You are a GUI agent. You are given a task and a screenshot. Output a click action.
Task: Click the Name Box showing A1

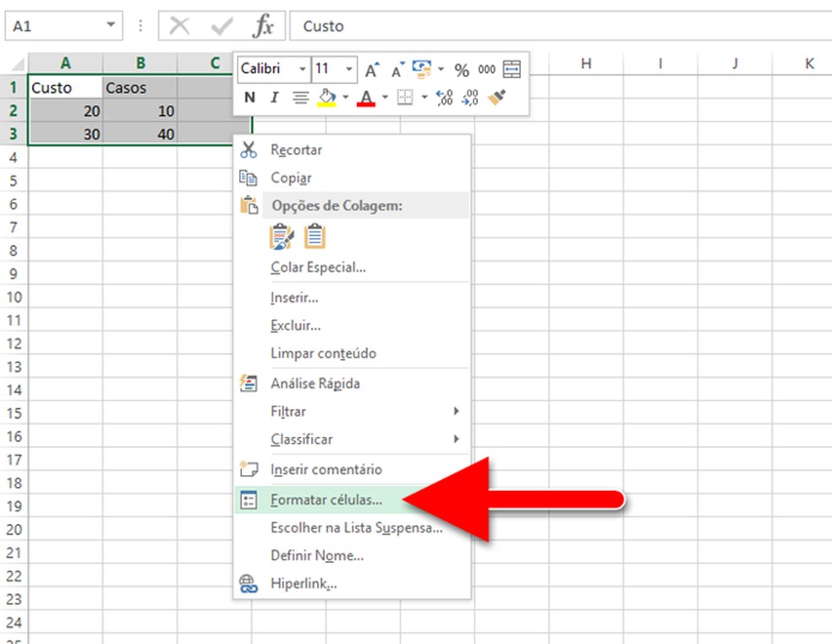[55, 26]
